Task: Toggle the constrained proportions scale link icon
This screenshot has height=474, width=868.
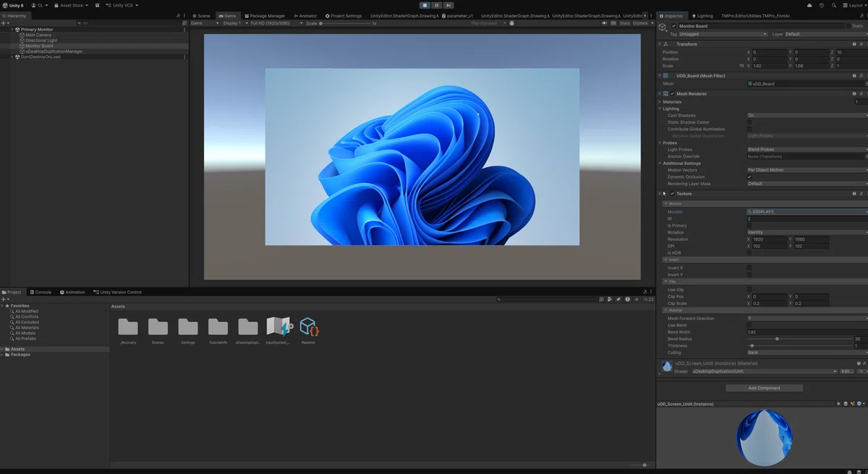Action: click(741, 66)
